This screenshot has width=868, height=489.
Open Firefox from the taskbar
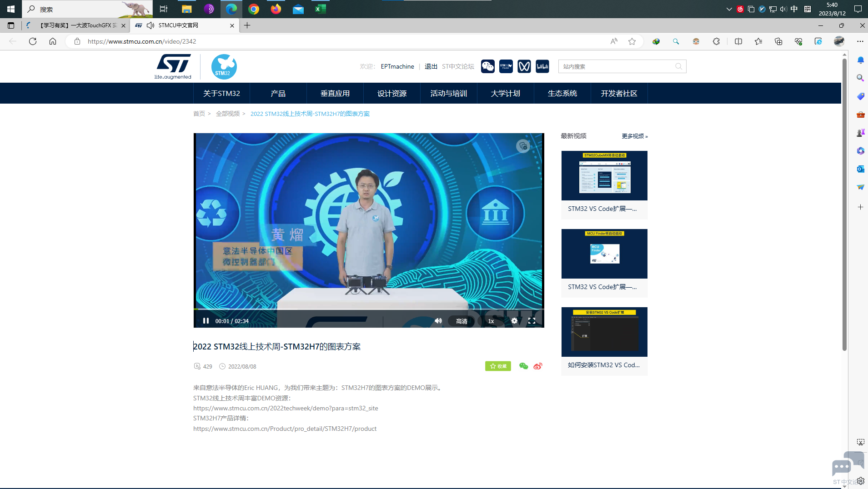coord(276,9)
